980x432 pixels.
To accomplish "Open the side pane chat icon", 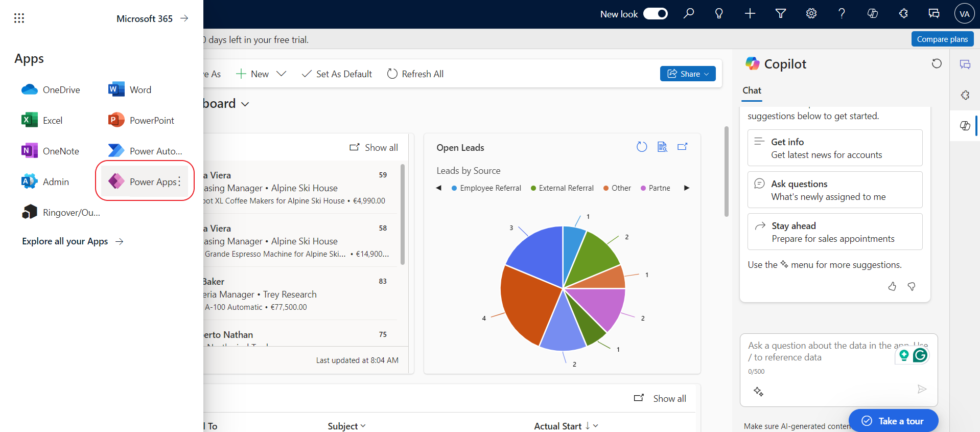I will pos(965,64).
